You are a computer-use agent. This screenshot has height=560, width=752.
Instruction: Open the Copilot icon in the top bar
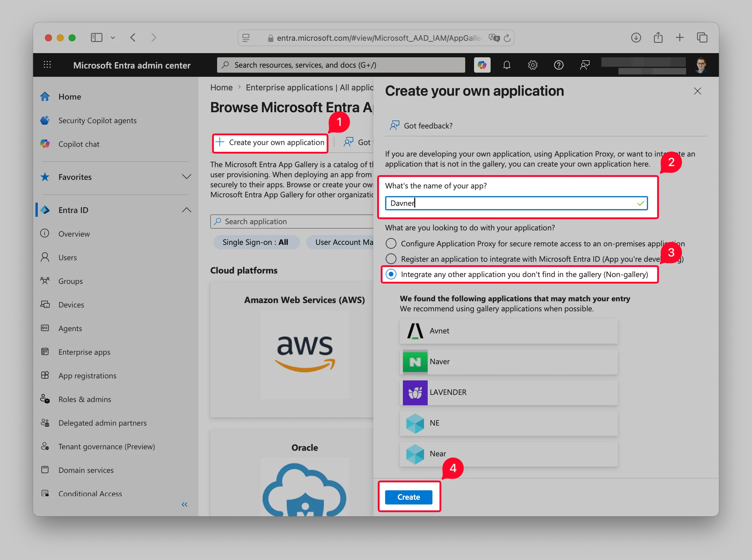pyautogui.click(x=482, y=65)
